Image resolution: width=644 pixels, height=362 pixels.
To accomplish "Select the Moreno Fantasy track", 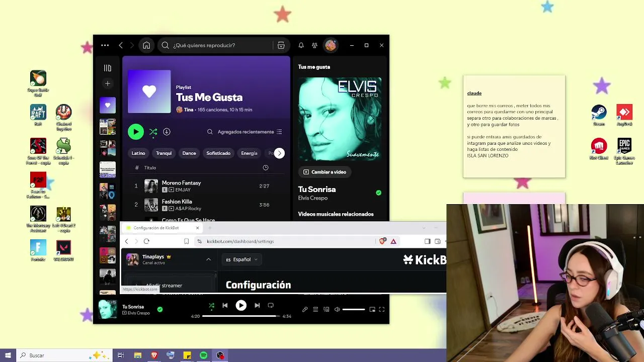I will pos(206,186).
